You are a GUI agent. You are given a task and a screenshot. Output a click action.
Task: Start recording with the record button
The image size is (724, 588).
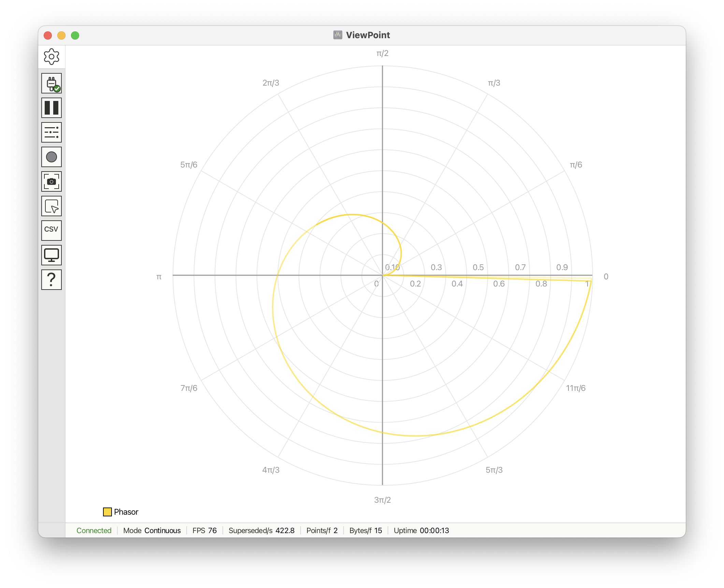pyautogui.click(x=52, y=157)
